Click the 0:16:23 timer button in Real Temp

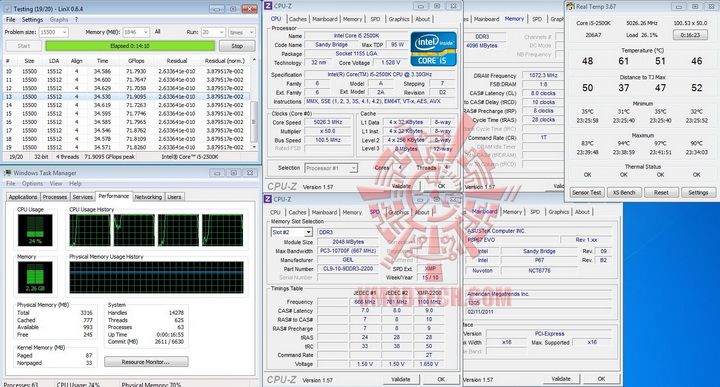coord(690,35)
